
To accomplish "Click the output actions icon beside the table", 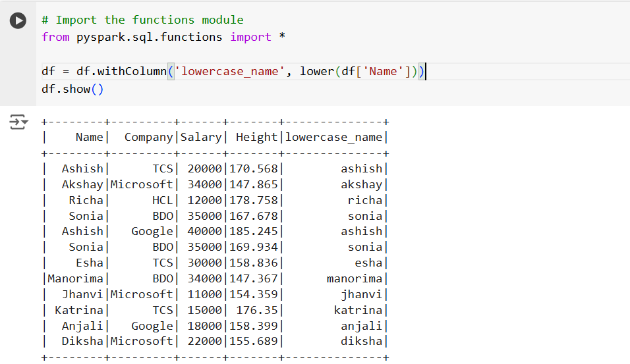I will coord(18,122).
